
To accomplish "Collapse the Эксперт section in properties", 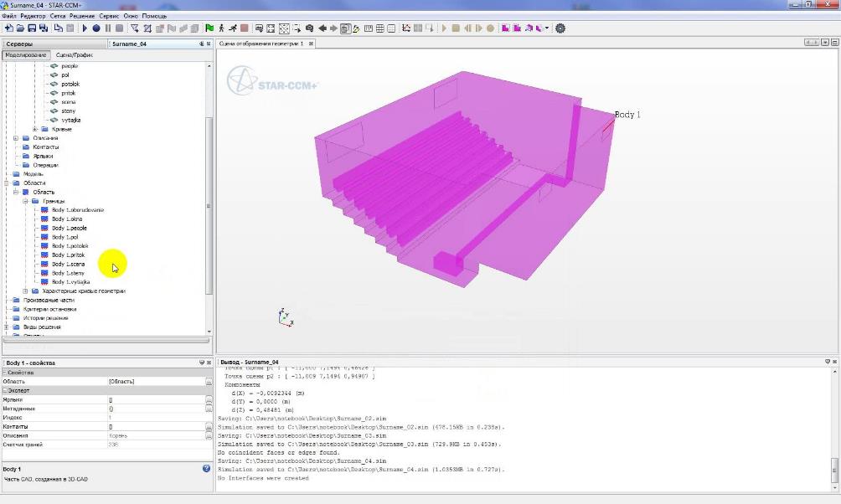I will 4,390.
